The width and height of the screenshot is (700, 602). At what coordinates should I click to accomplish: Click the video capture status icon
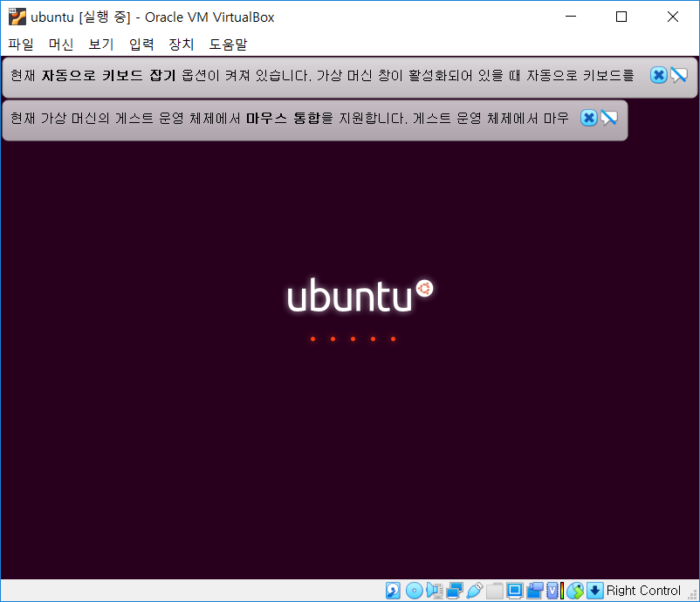(535, 591)
